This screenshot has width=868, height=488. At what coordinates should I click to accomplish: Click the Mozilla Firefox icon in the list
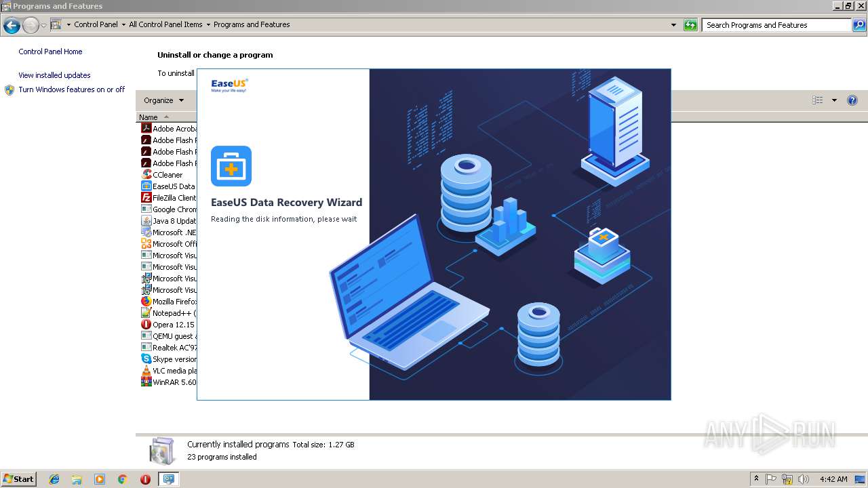[x=146, y=301]
